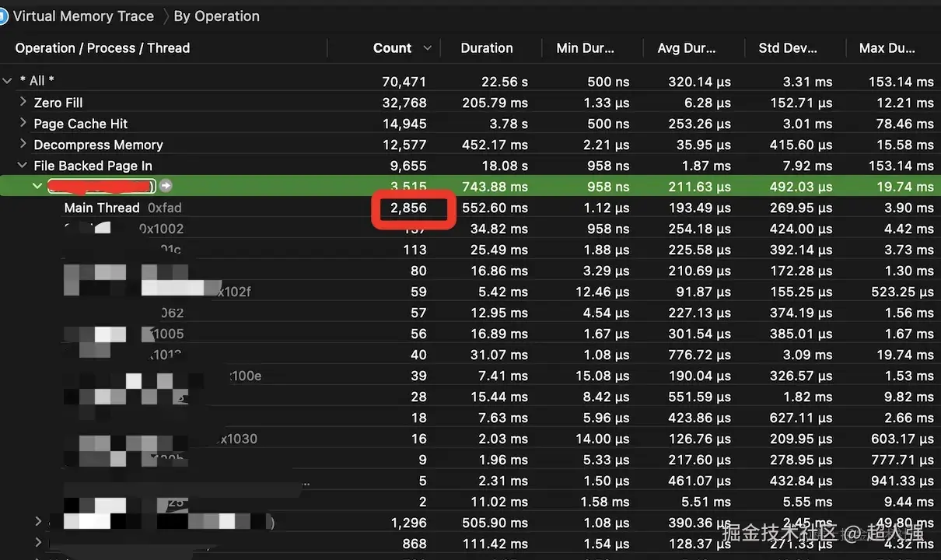Viewport: 941px width, 560px height.
Task: Open the Count column sort chevron
Action: point(427,48)
